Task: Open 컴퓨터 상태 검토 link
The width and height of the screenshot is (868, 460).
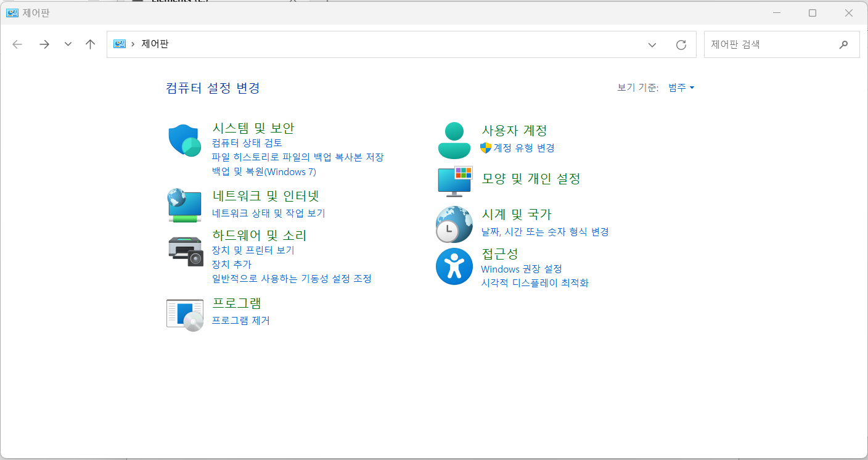Action: click(247, 143)
